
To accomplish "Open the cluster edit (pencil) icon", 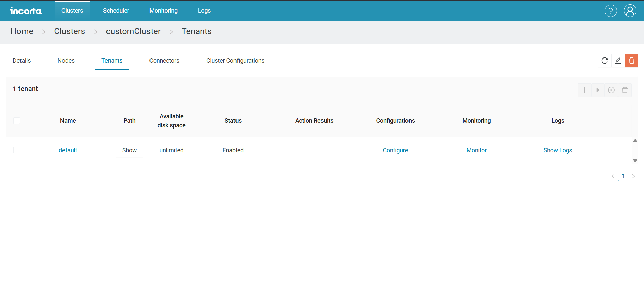I will click(618, 61).
